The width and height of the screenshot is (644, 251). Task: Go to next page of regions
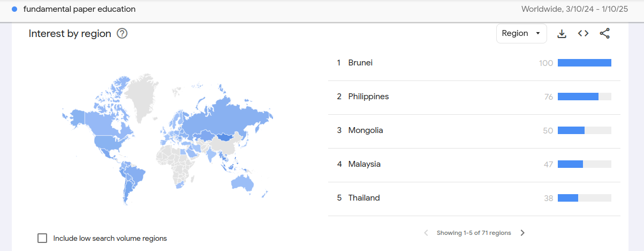coord(522,233)
